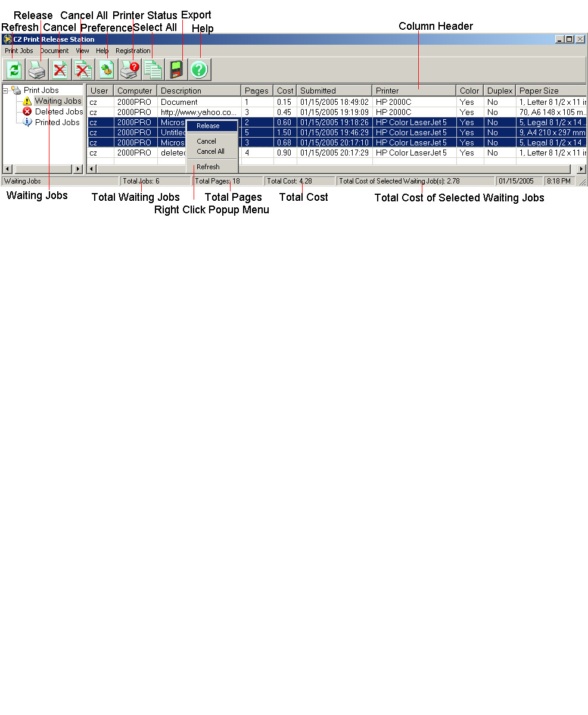Open the Print Jobs menu

19,51
